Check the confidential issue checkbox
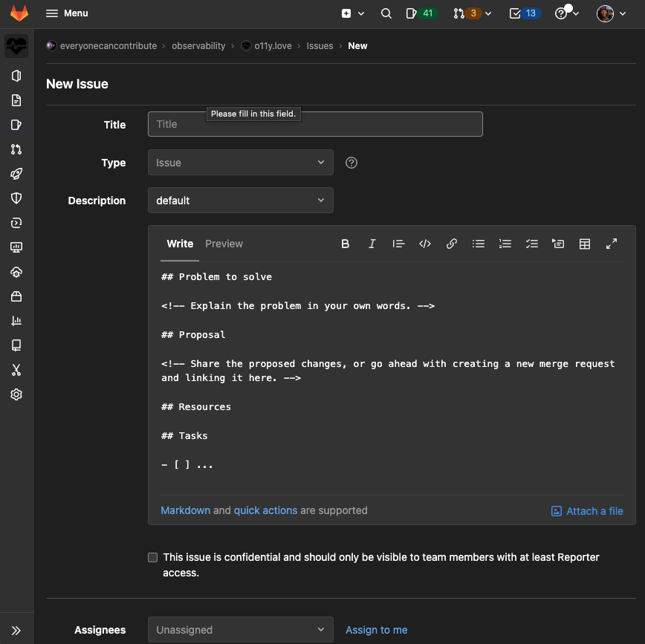645x644 pixels. 152,557
